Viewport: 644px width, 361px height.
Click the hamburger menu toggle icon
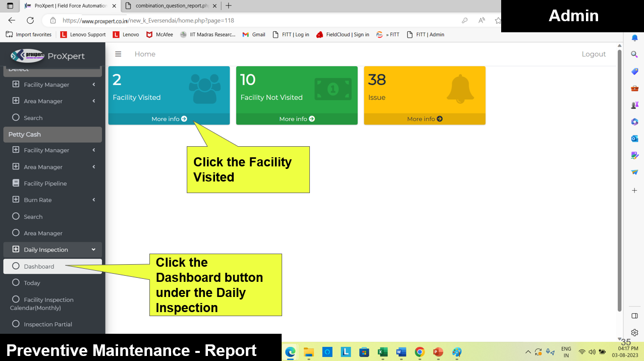(118, 54)
